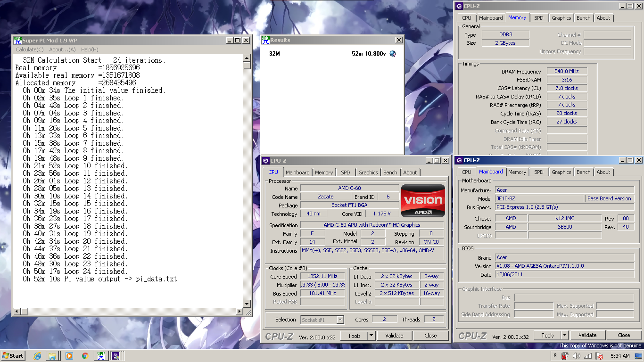Expand Tools dropdown arrow in CPU-Z Mainboard window
Image resolution: width=644 pixels, height=362 pixels.
pos(564,335)
